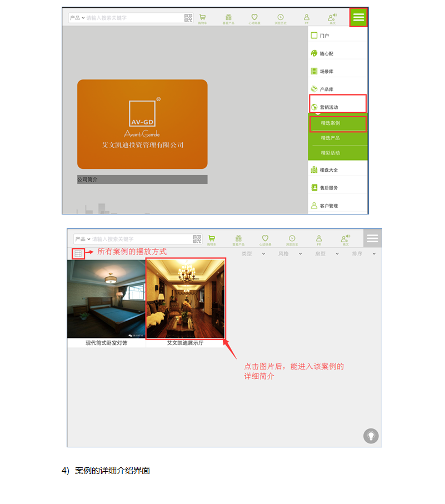Screen dimensions: 445x504
Task: Open 喜爱产品 favorites icon in the portal screen
Action: click(x=228, y=19)
